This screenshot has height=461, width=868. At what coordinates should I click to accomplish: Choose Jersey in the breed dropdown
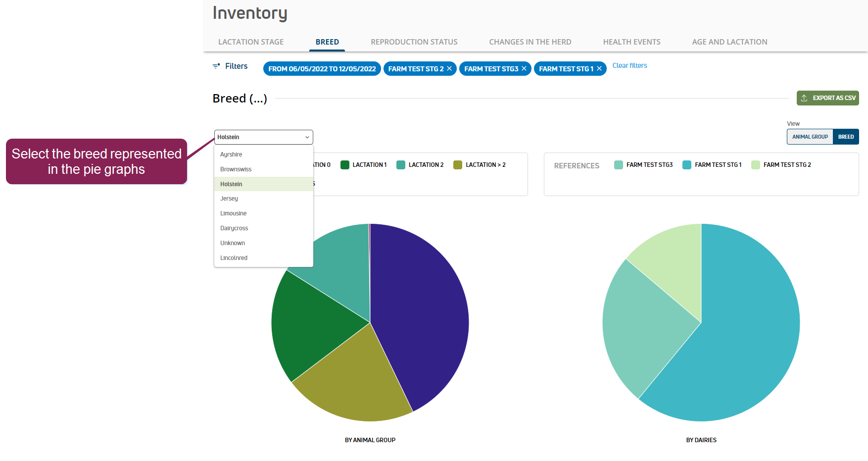229,199
